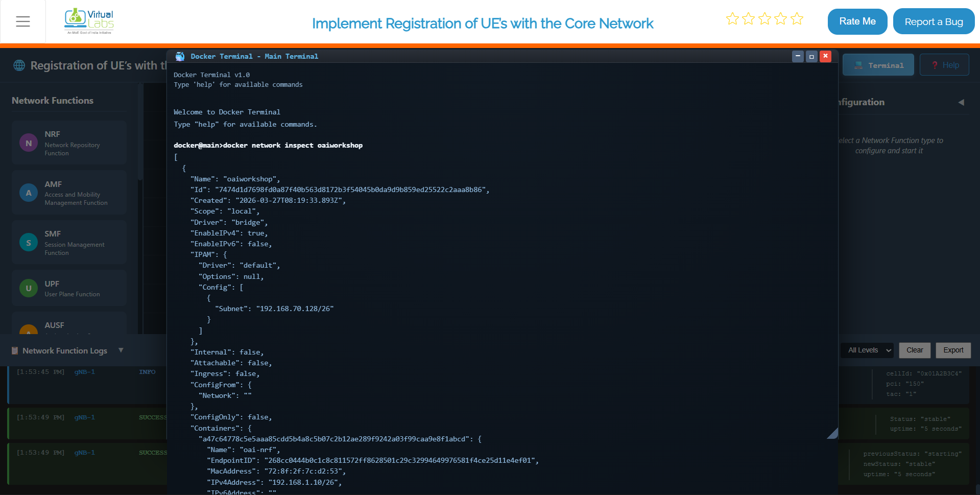The height and width of the screenshot is (495, 980).
Task: Collapse the Network Function Logs panel
Action: click(121, 350)
